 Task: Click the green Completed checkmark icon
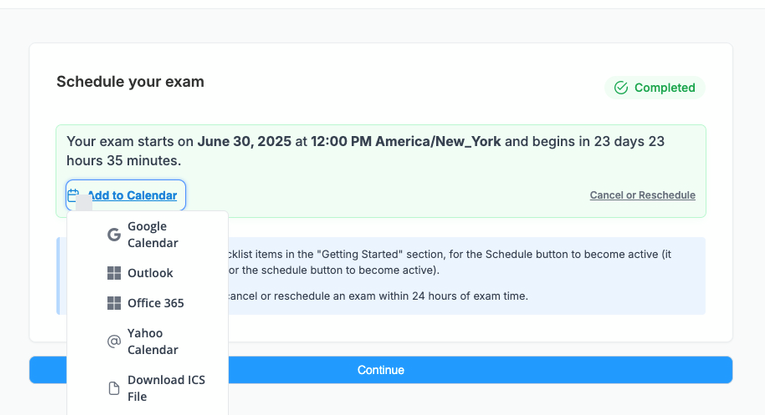point(621,88)
